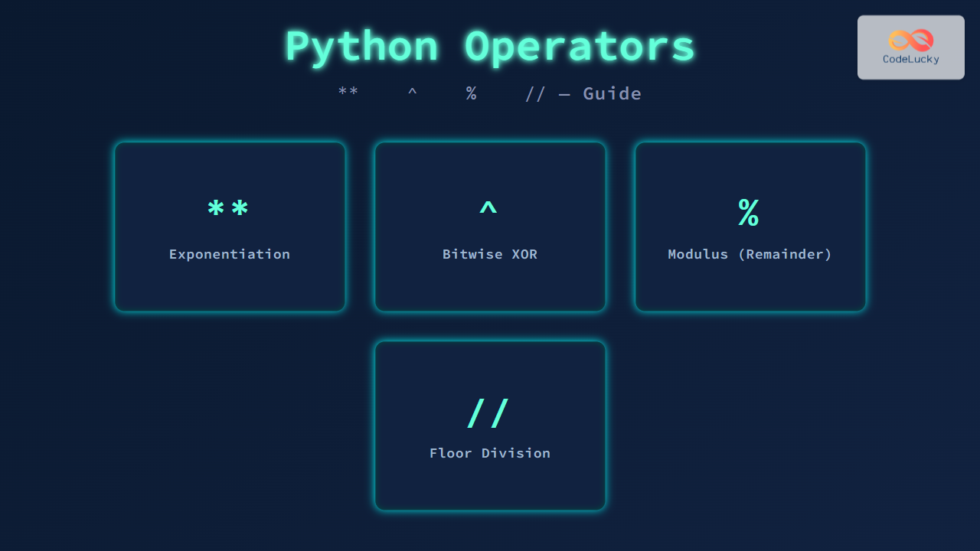Click the word 'Operators' in the heading

tap(580, 47)
